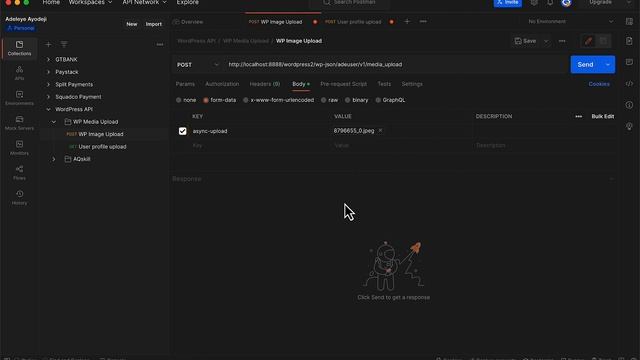The image size is (640, 360).
Task: Open the History sidebar panel
Action: pos(19,198)
